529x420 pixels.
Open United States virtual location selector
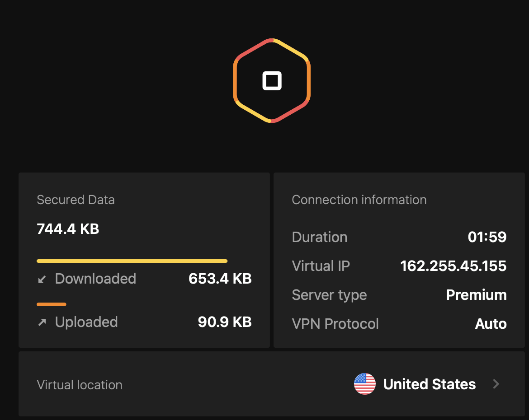point(429,384)
